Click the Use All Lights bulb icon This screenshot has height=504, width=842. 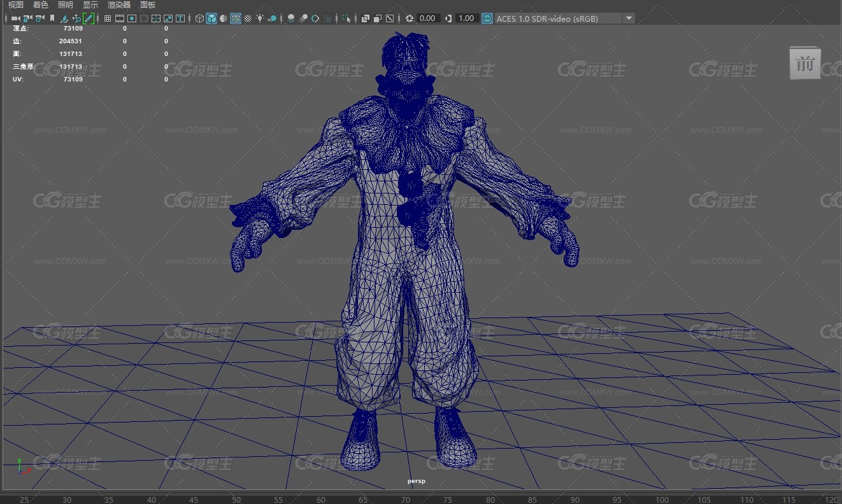(260, 18)
